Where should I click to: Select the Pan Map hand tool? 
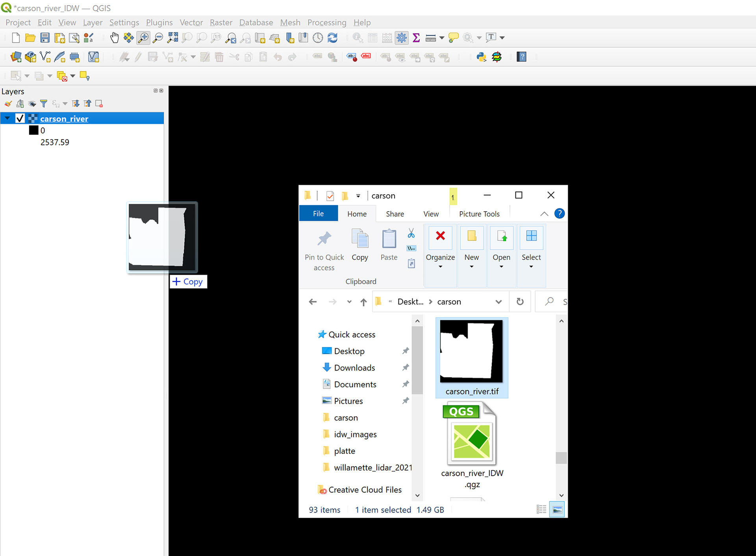tap(114, 37)
